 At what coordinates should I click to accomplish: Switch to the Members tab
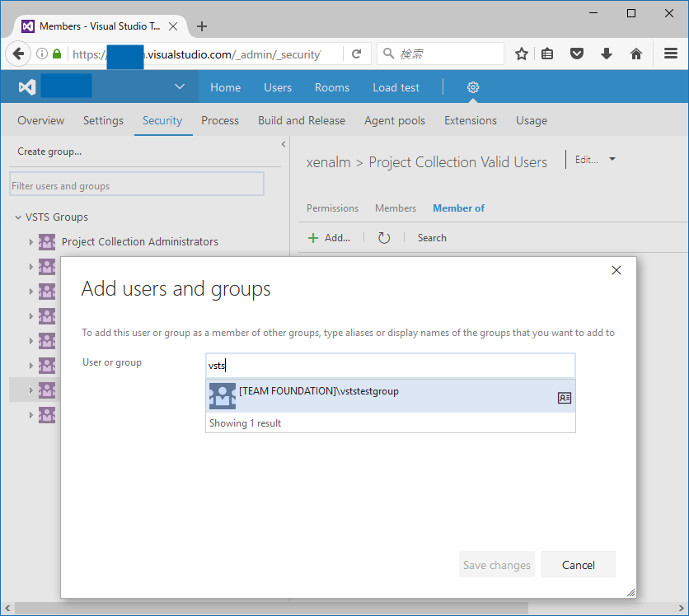coord(396,208)
